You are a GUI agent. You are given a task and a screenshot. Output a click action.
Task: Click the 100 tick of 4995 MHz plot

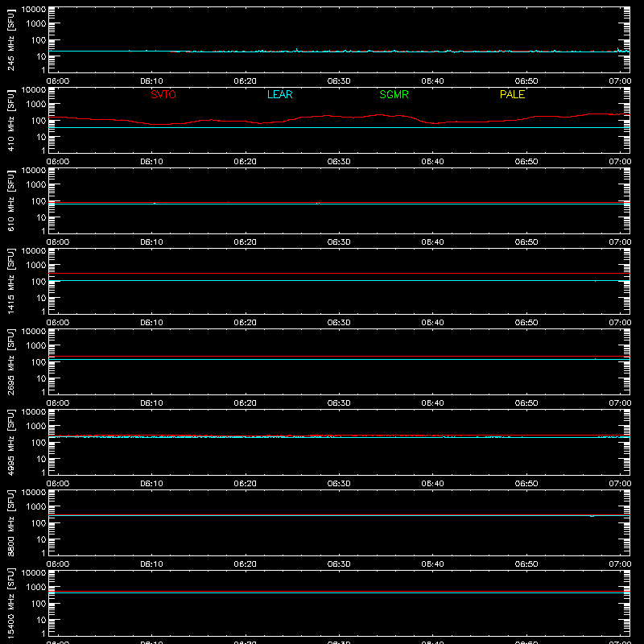coord(39,443)
